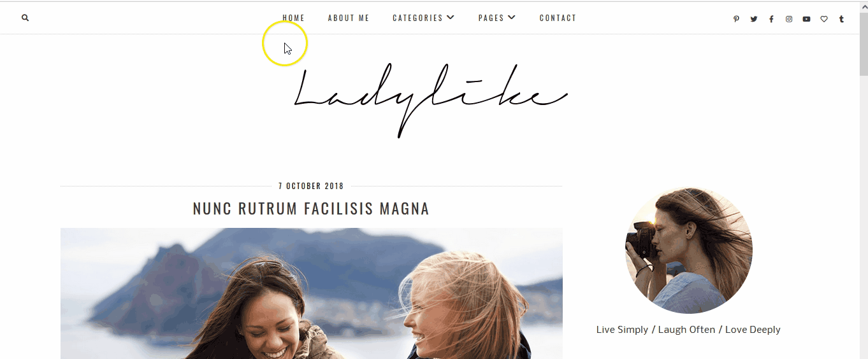The image size is (868, 359).
Task: Visit the Pinterest social icon
Action: pyautogui.click(x=736, y=19)
